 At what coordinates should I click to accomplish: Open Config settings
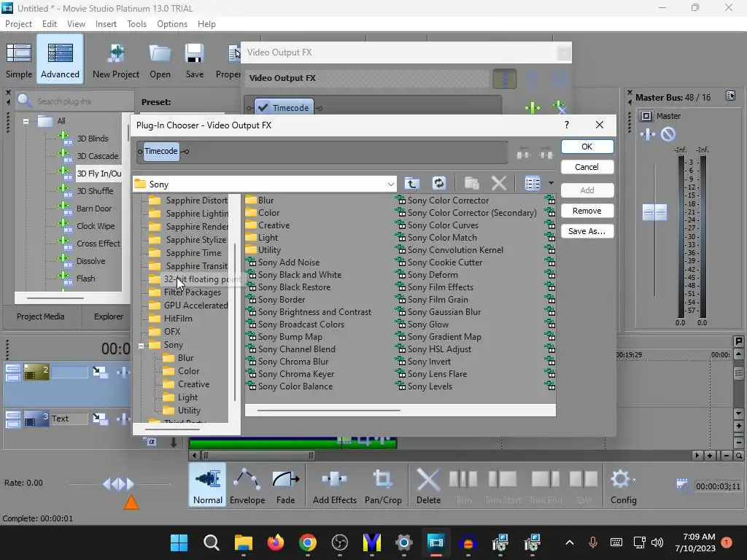point(623,485)
